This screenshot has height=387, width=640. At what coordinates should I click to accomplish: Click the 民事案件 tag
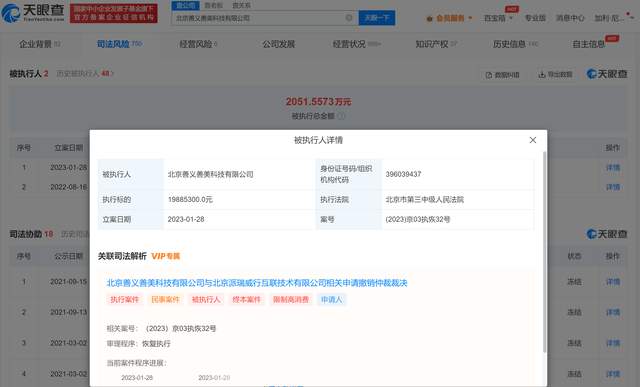click(x=165, y=300)
